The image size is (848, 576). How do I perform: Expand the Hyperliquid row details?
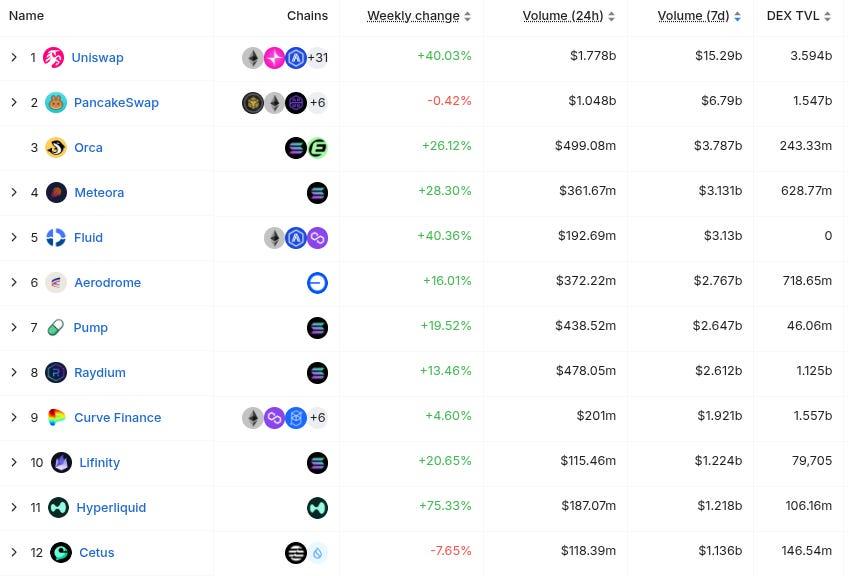(14, 507)
